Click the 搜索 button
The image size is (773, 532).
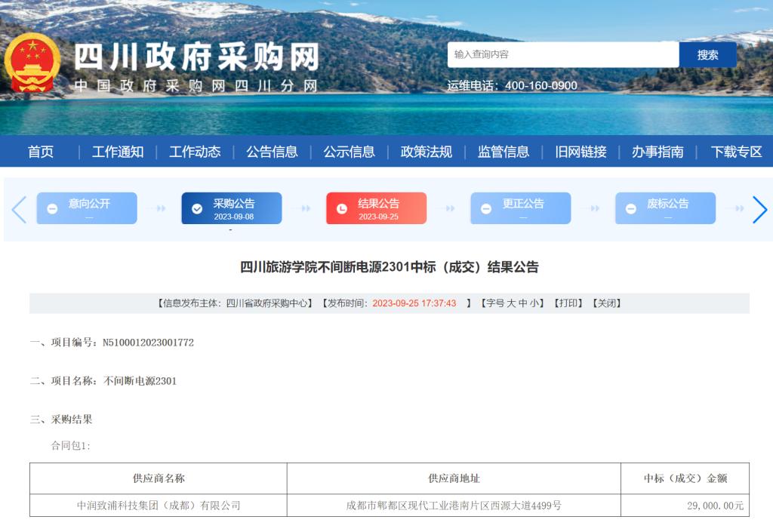click(x=707, y=54)
